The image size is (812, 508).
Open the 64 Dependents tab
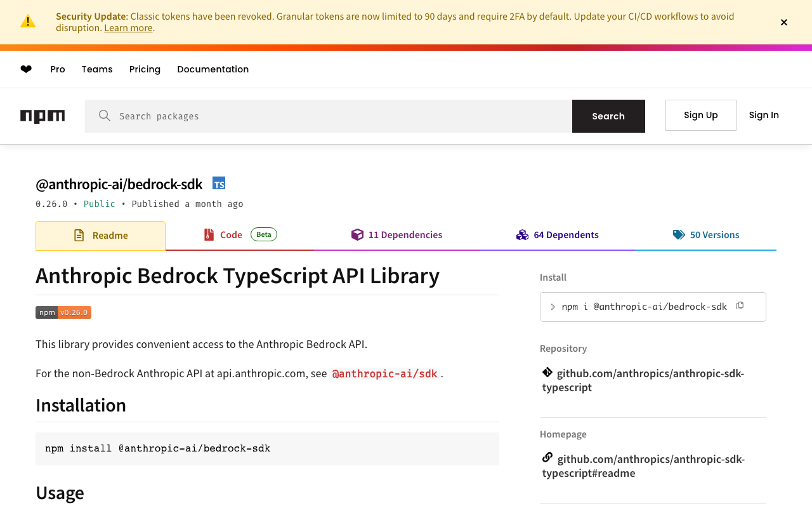[x=558, y=235]
